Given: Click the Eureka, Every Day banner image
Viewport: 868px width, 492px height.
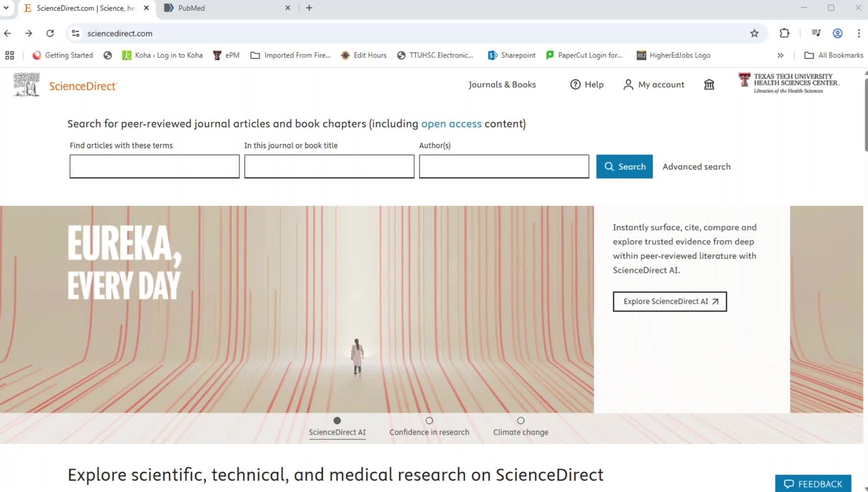Looking at the screenshot, I should [x=297, y=309].
